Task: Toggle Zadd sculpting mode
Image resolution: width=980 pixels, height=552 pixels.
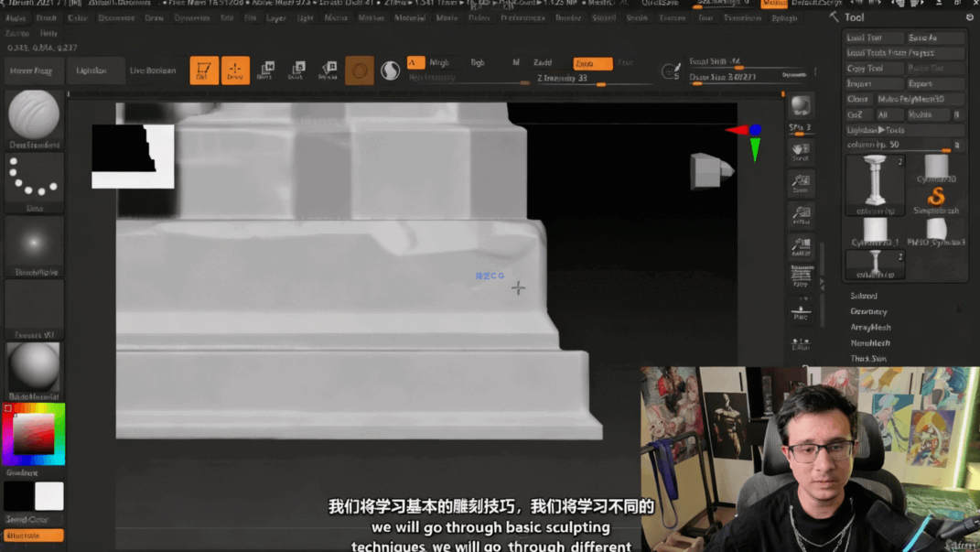Action: pyautogui.click(x=544, y=62)
